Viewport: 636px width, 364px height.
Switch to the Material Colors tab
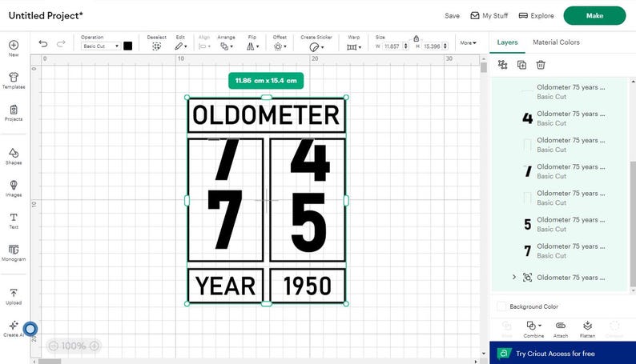[556, 42]
